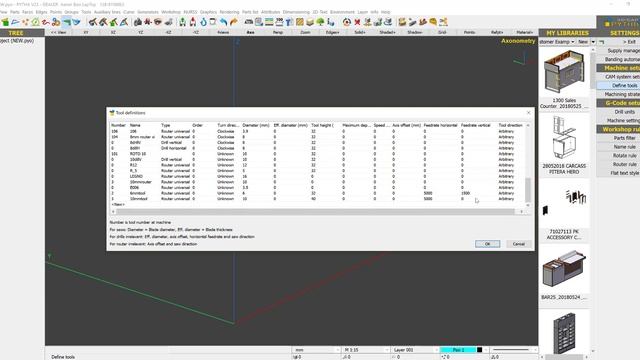Viewport: 640px width, 360px height.
Task: Open the Edges menu
Action: (41, 12)
